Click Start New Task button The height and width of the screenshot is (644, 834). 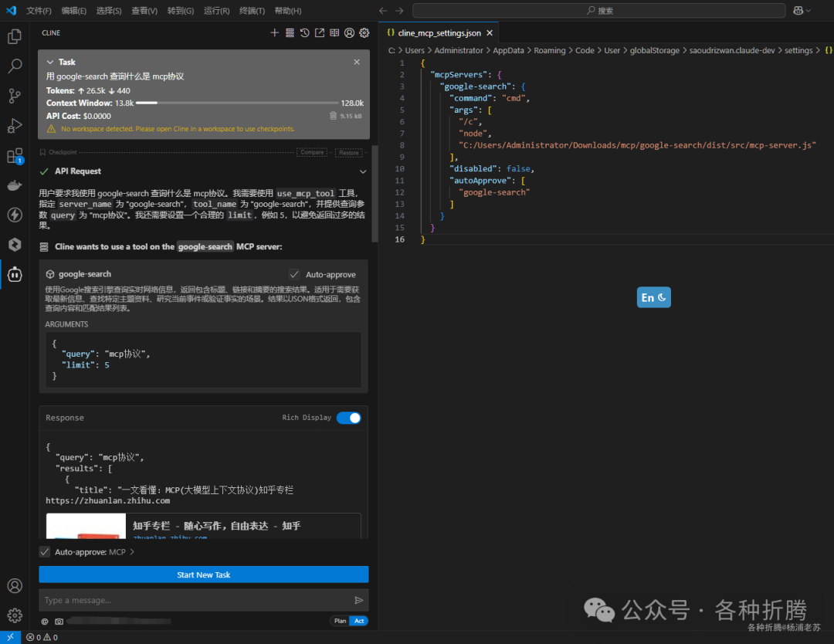[204, 575]
